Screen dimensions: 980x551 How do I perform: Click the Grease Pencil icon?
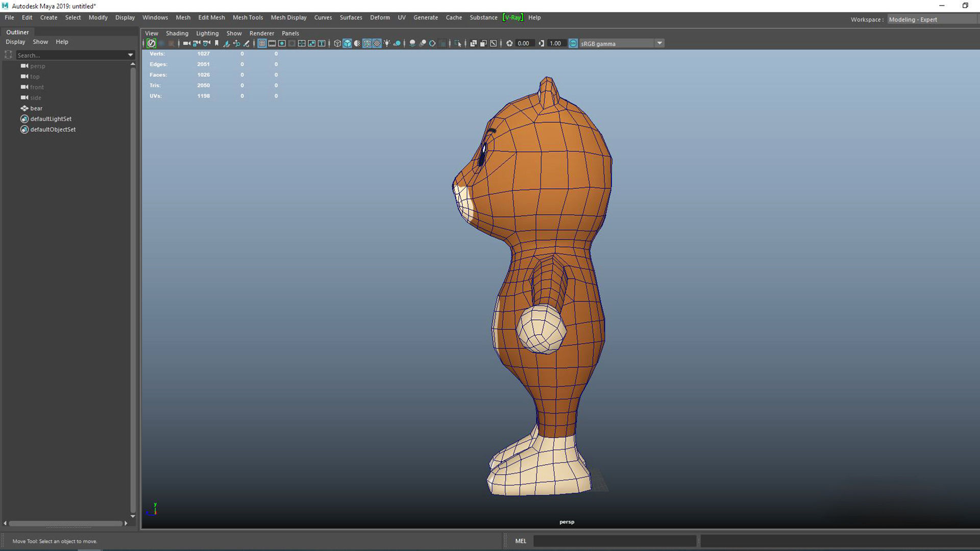click(246, 43)
